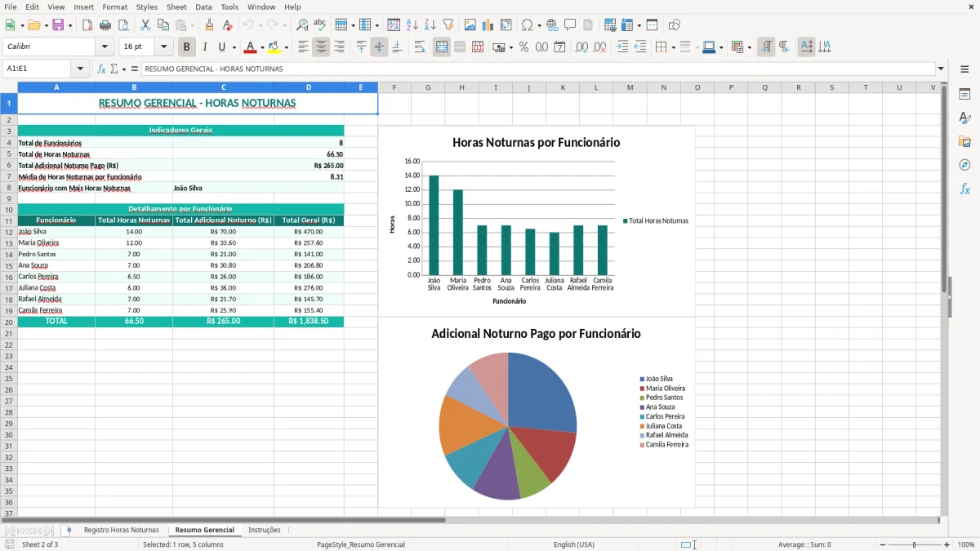This screenshot has width=980, height=551.
Task: Open the Open-file dropdown arrow
Action: pyautogui.click(x=45, y=25)
